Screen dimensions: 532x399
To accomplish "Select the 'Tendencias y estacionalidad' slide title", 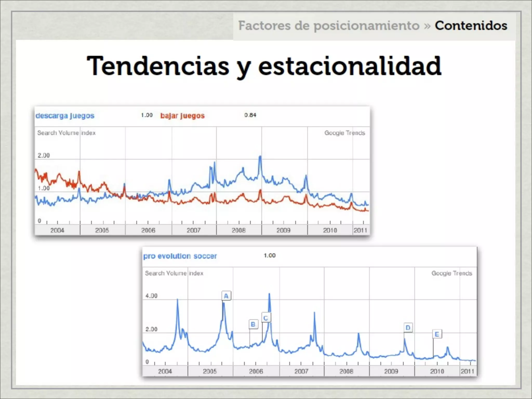I will 264,66.
